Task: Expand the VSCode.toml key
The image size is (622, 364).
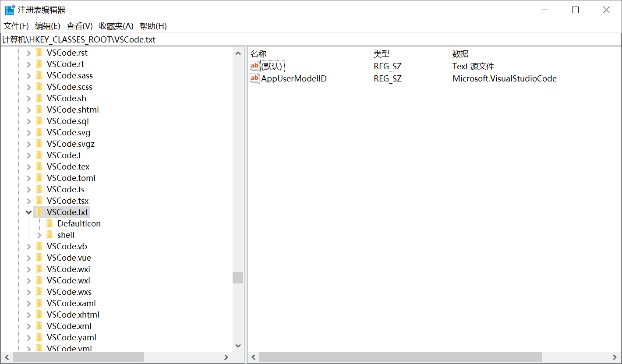Action: coord(29,178)
